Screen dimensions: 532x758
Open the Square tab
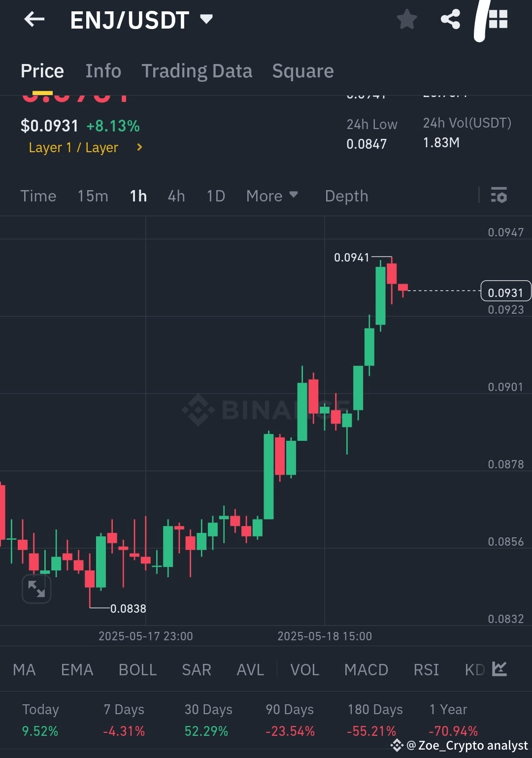pyautogui.click(x=302, y=70)
